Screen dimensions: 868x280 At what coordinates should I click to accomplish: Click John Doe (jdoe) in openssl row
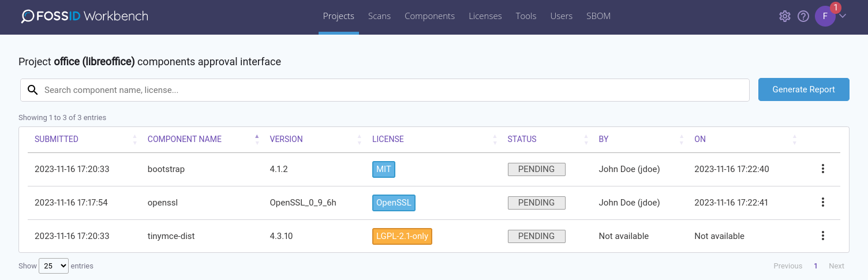(x=629, y=203)
